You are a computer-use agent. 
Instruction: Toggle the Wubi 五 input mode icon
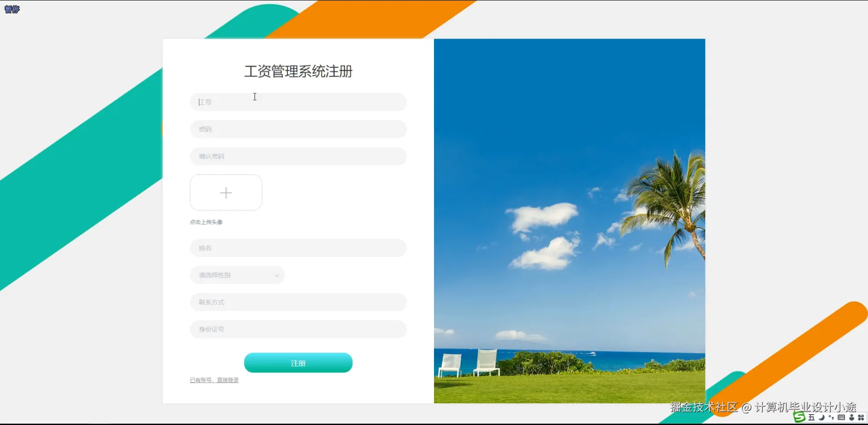811,417
